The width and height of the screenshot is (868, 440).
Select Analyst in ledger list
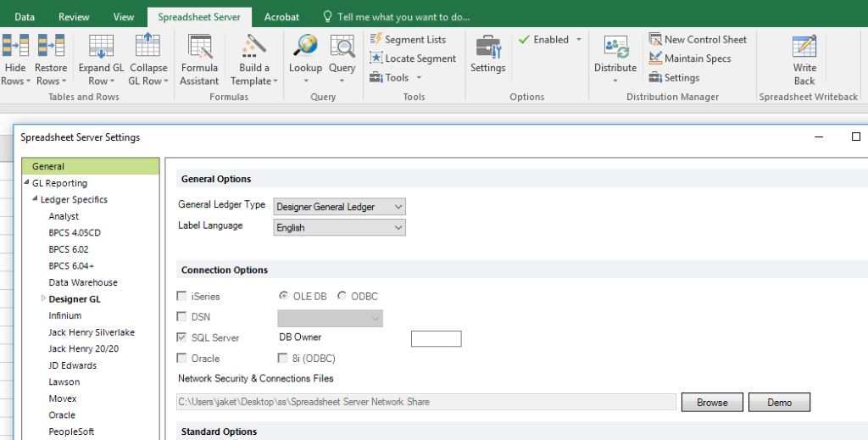click(64, 216)
